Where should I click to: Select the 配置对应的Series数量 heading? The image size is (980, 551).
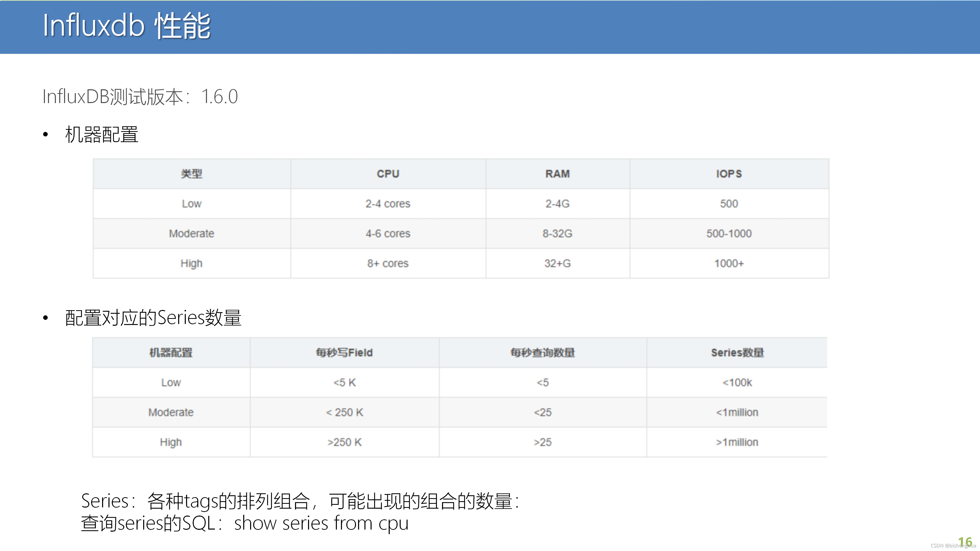pyautogui.click(x=153, y=318)
